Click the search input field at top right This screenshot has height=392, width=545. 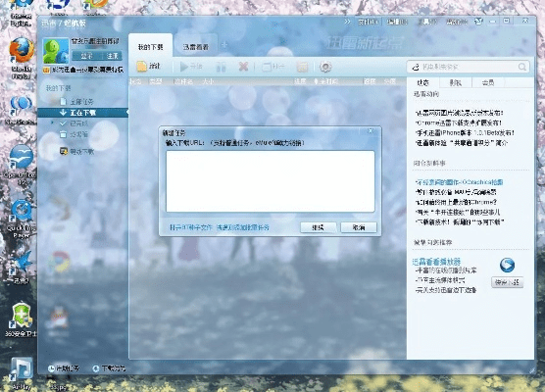coord(470,67)
